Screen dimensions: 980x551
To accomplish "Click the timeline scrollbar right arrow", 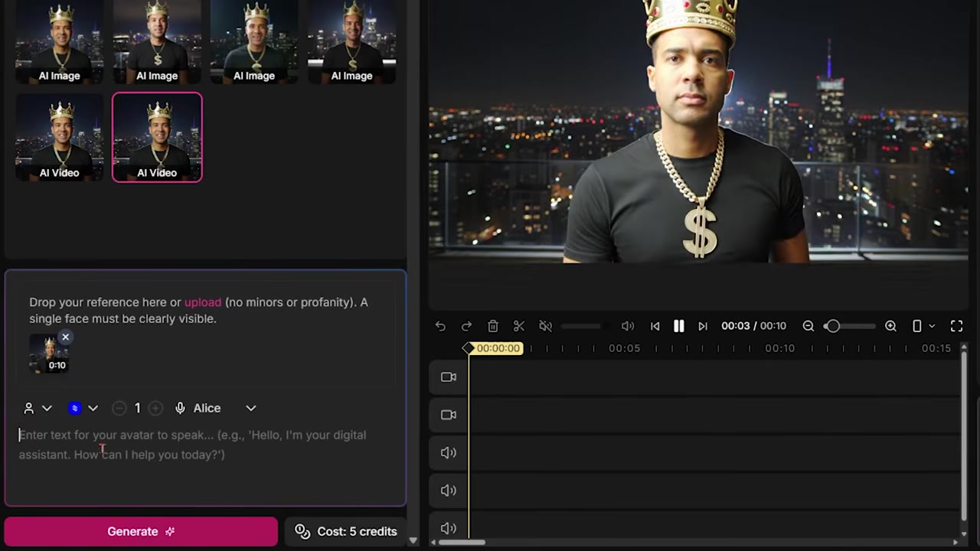I will tap(955, 543).
